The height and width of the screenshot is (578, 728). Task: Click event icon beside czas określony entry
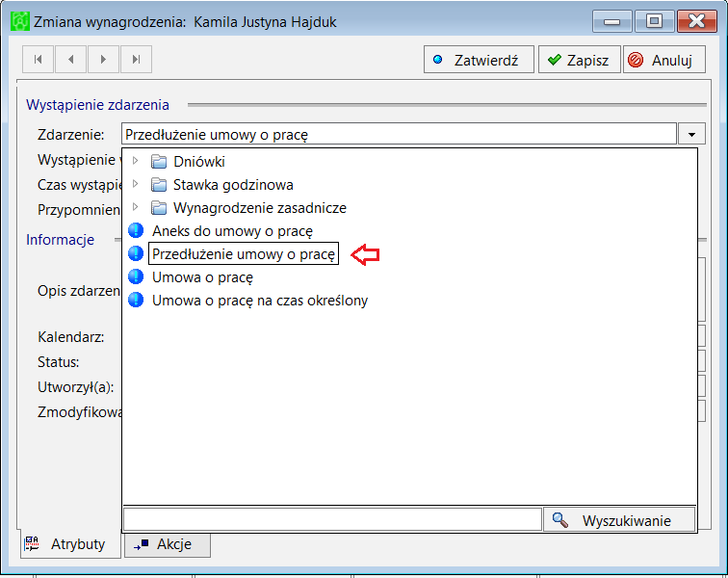[136, 301]
